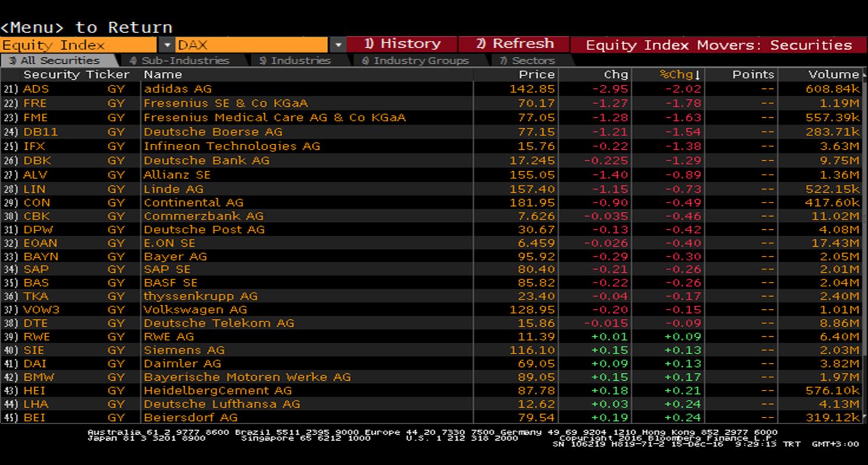Screen dimensions: 868x465
Task: Click 'Continental AG' name
Action: coord(193,203)
